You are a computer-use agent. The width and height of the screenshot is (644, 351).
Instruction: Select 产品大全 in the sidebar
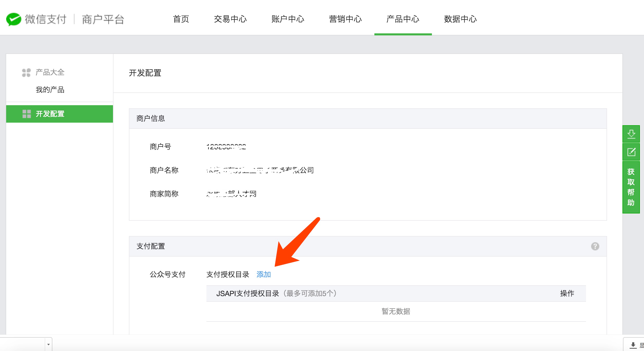(50, 72)
